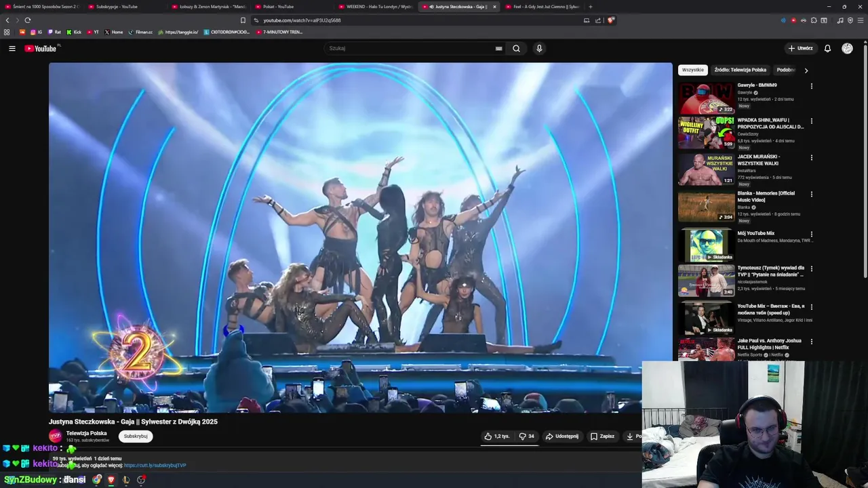
Task: Dislike the video with thumbs down
Action: coord(526,436)
